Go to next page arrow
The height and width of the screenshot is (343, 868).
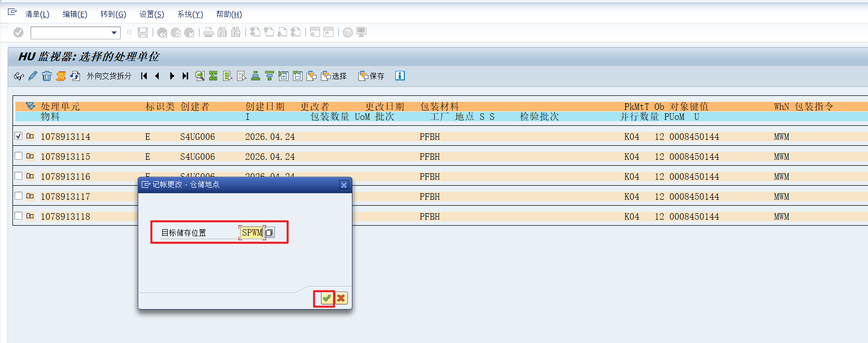(172, 76)
